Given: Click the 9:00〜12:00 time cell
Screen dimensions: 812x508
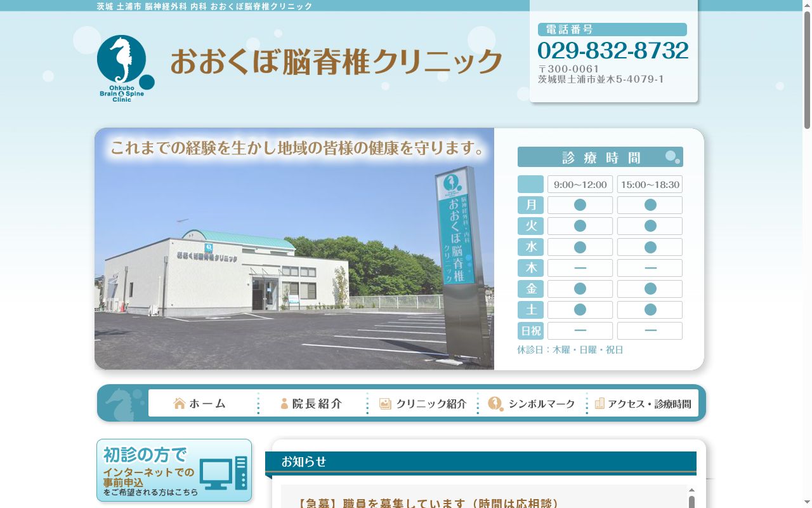Looking at the screenshot, I should point(580,184).
